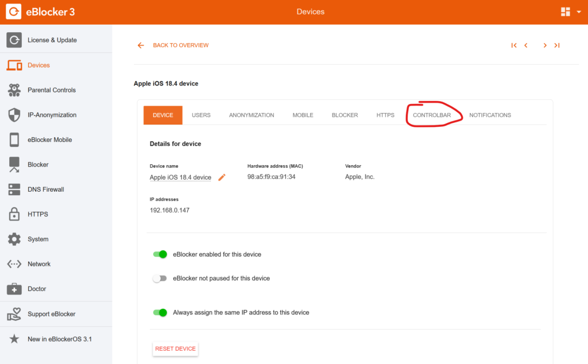
Task: Click the Blocker sidebar icon
Action: point(14,165)
